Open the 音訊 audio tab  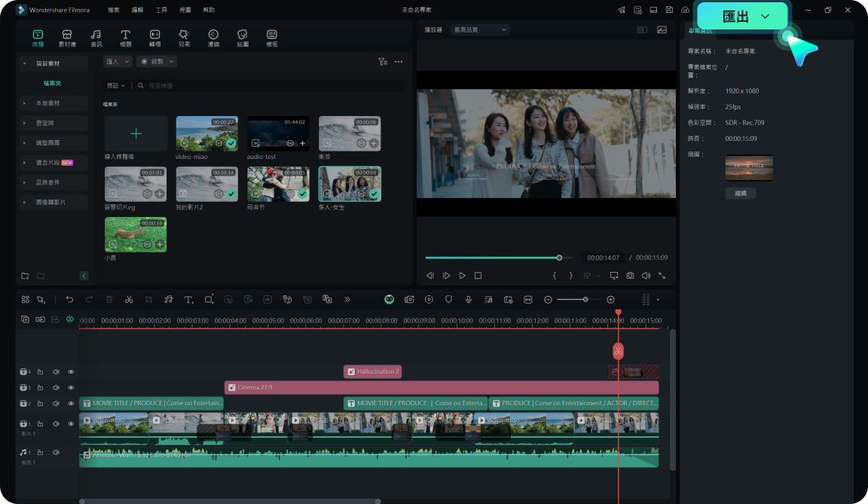96,38
